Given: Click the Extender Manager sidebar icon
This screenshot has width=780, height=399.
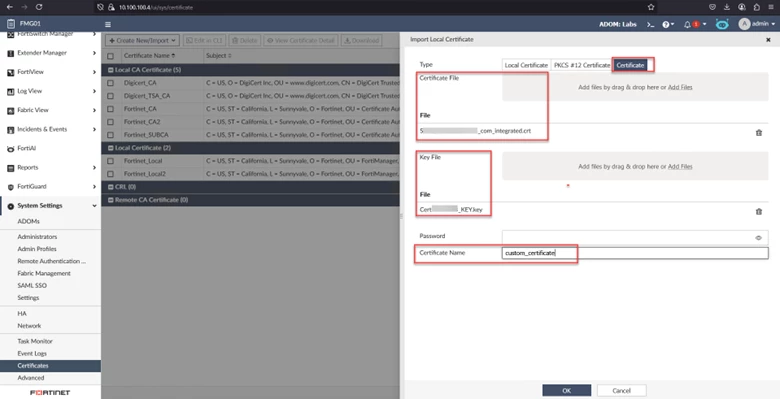Looking at the screenshot, I should (10, 53).
